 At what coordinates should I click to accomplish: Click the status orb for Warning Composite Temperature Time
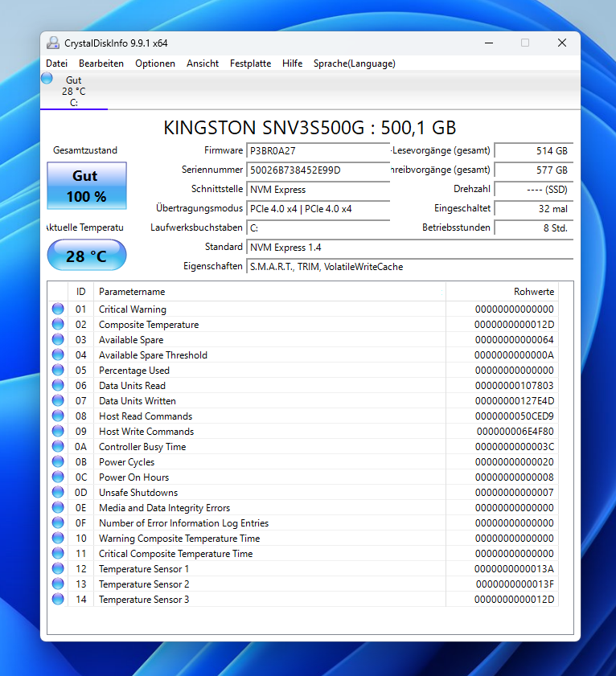[x=58, y=538]
